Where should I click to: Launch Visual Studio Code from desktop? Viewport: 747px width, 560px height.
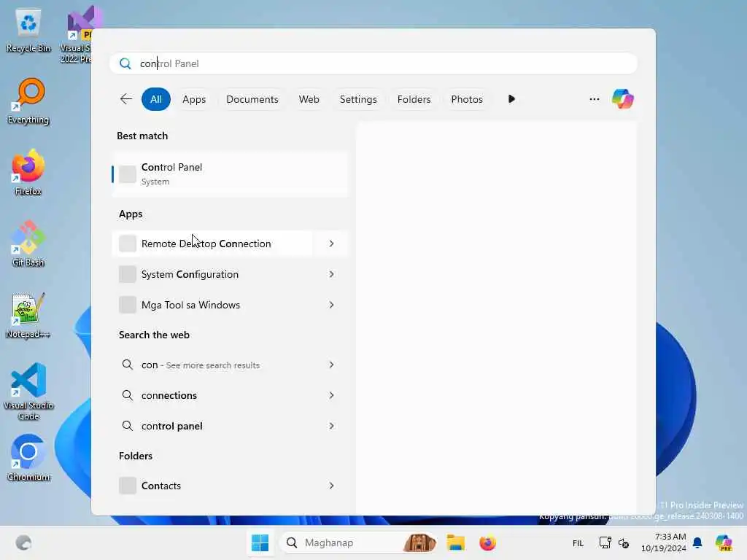pos(28,392)
